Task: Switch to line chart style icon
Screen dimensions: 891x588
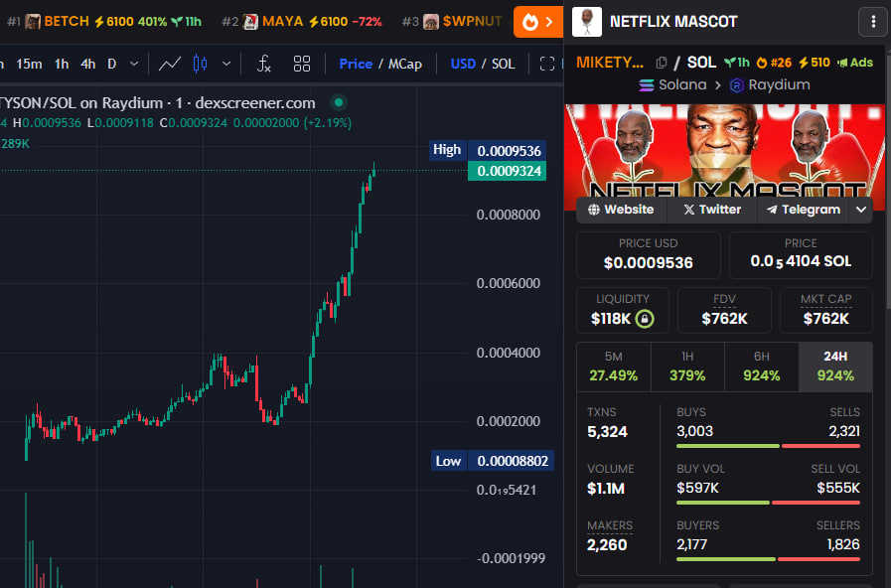Action: [x=169, y=64]
